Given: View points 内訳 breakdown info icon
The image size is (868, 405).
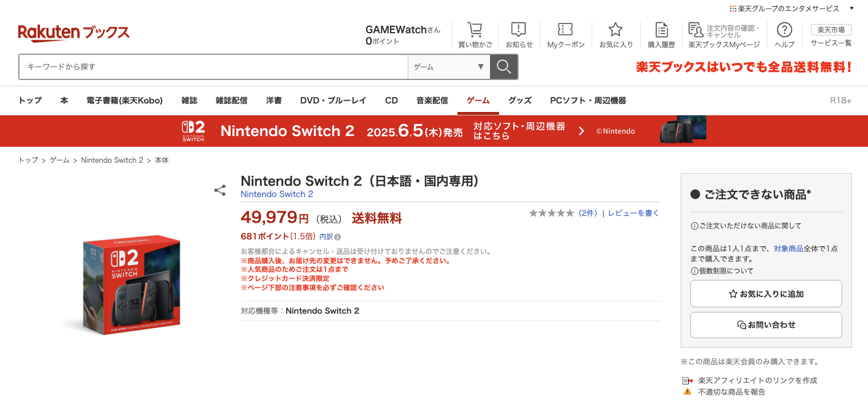Looking at the screenshot, I should point(337,236).
